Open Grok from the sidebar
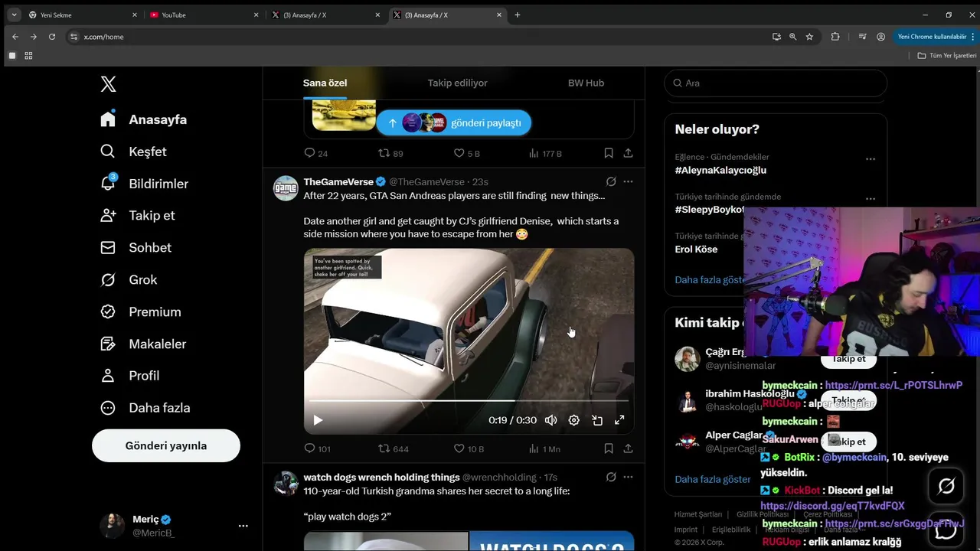The width and height of the screenshot is (980, 551). [x=129, y=279]
